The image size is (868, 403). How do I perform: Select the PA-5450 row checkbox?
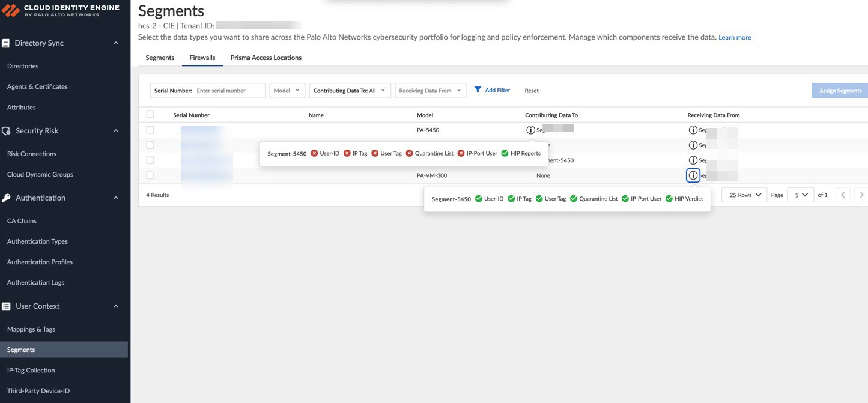[150, 130]
